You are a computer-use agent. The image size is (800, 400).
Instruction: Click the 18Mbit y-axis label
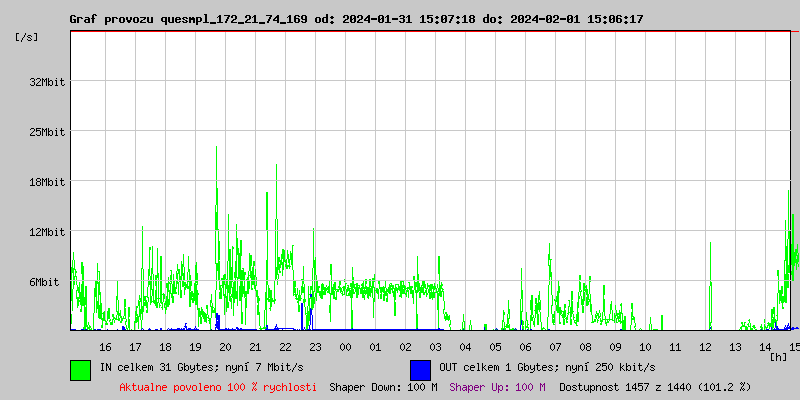tap(47, 182)
